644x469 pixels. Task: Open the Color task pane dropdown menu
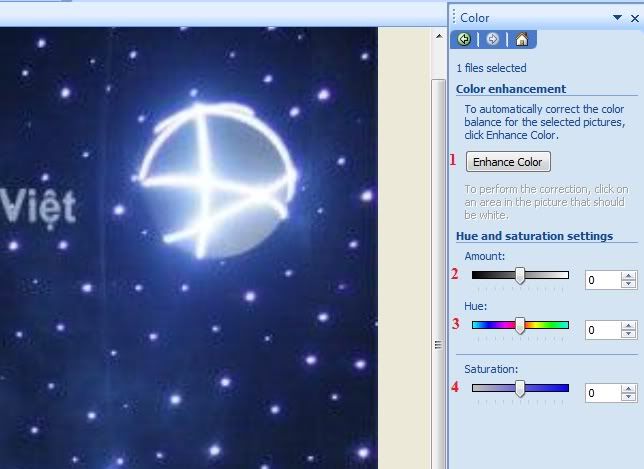pyautogui.click(x=617, y=18)
